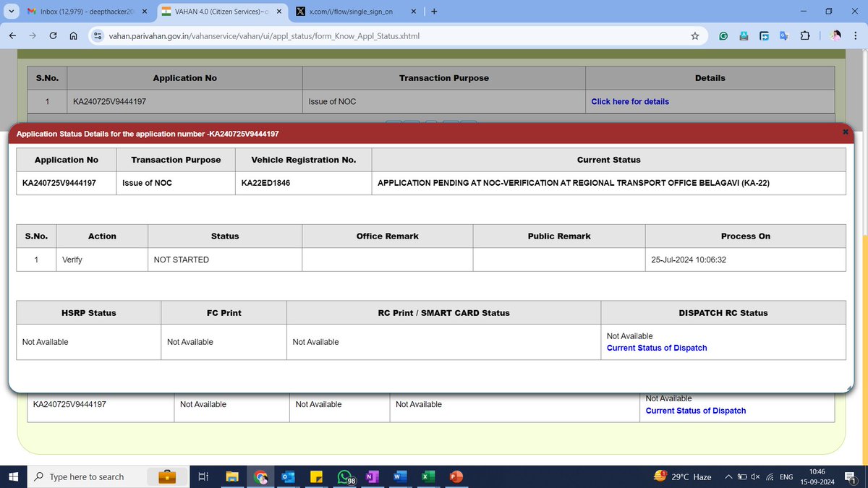
Task: Open the notification center icon
Action: pyautogui.click(x=851, y=476)
